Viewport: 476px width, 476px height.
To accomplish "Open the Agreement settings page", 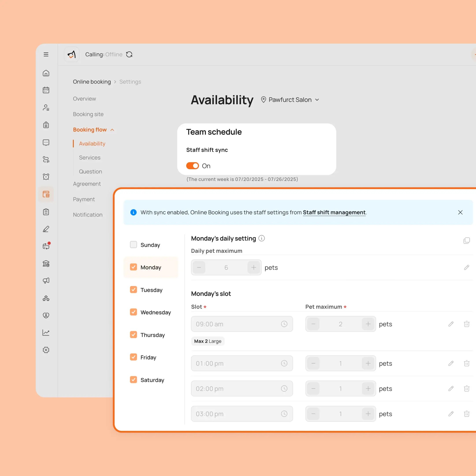I will [x=87, y=184].
